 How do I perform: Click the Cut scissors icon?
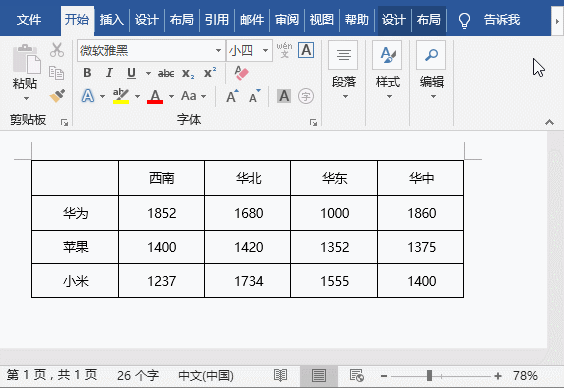click(57, 50)
